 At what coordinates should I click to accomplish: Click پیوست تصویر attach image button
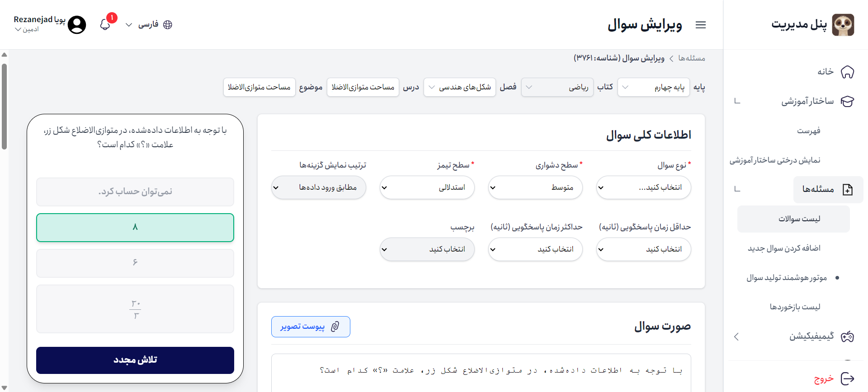tap(311, 327)
